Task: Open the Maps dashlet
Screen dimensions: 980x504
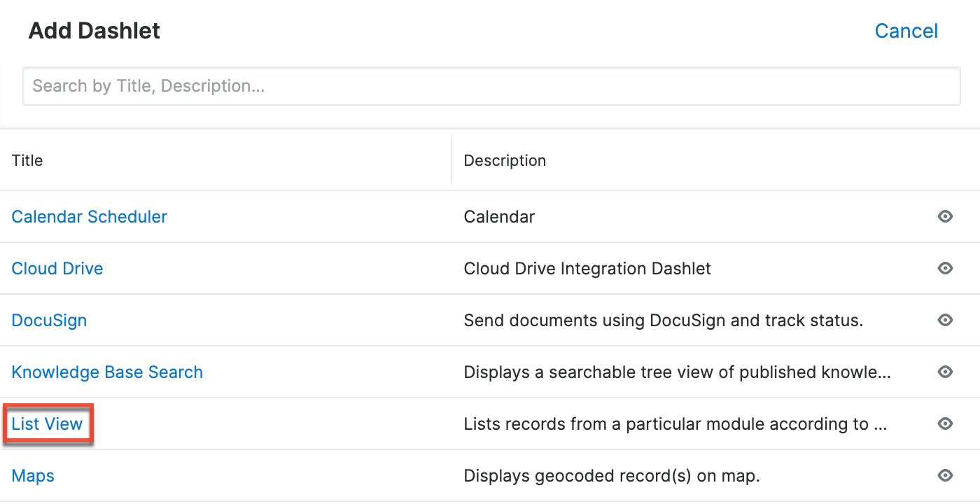Action: click(32, 475)
